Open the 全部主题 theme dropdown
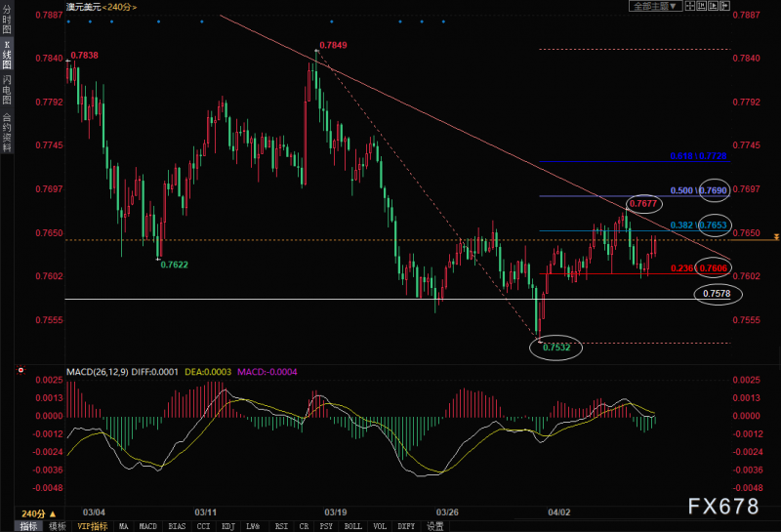 point(655,6)
